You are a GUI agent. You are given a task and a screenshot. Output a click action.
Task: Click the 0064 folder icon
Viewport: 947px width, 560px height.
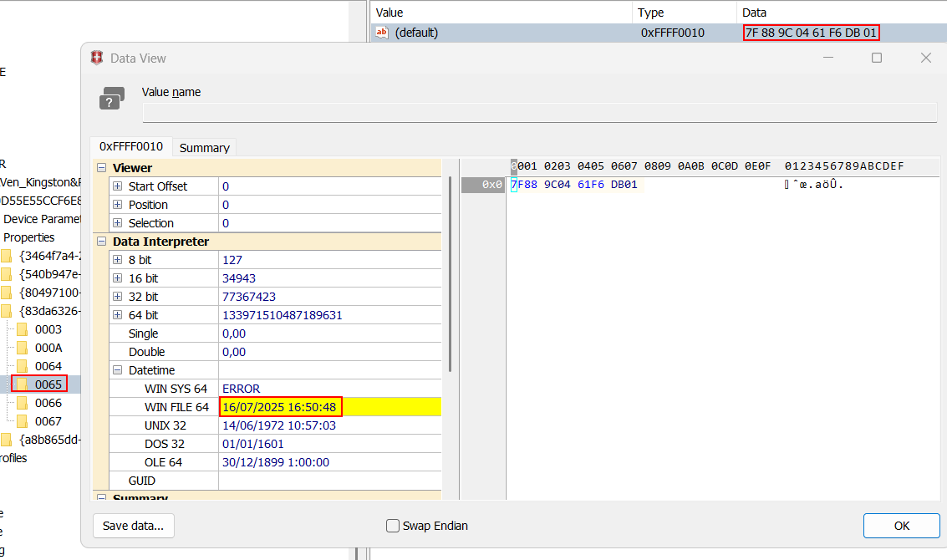click(x=23, y=366)
